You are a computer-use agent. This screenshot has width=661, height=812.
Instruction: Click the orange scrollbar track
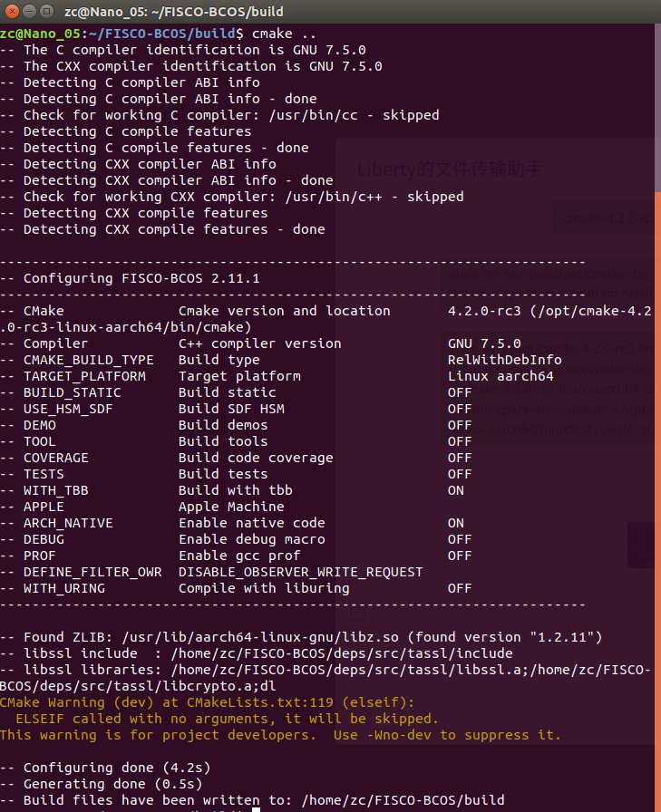[658, 501]
